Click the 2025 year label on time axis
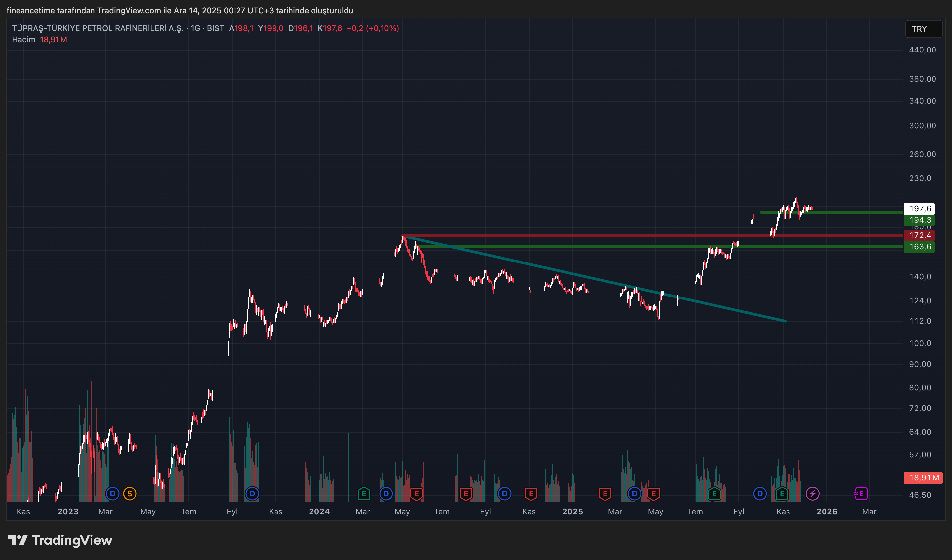The image size is (952, 560). click(572, 512)
